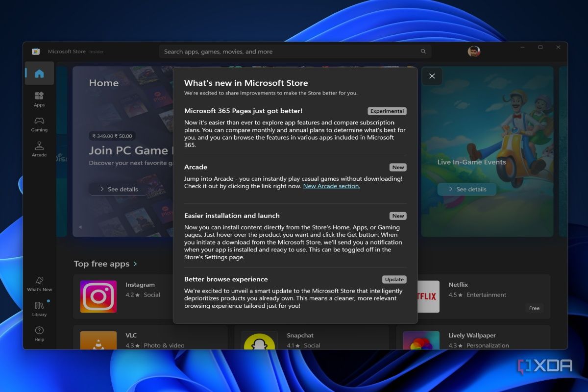Screen dimensions: 588x392
Task: Click the previous slide arrow on the banner
Action: click(80, 227)
